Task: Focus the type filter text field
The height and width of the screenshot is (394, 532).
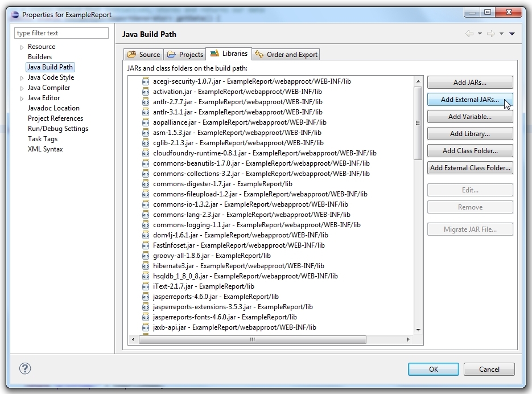Action: pos(61,33)
